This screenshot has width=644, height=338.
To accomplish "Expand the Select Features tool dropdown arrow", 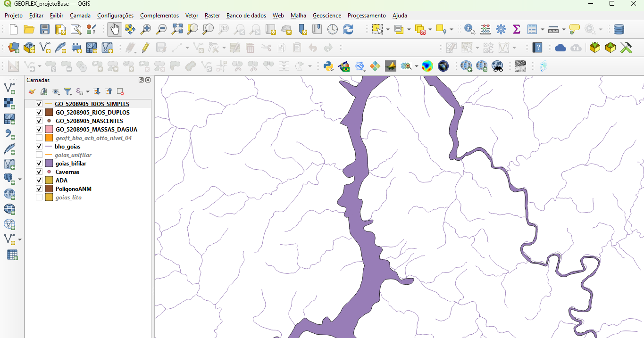I will click(388, 30).
